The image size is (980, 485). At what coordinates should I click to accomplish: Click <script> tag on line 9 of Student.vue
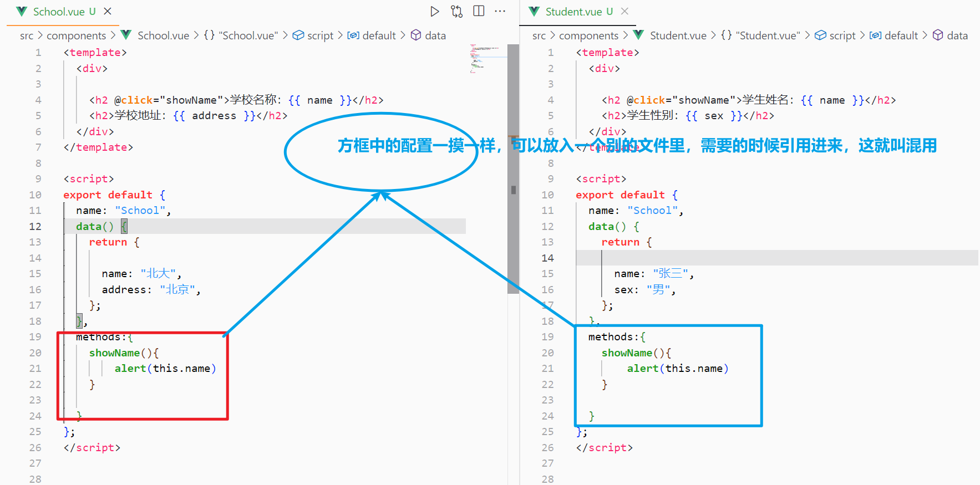[x=601, y=179]
